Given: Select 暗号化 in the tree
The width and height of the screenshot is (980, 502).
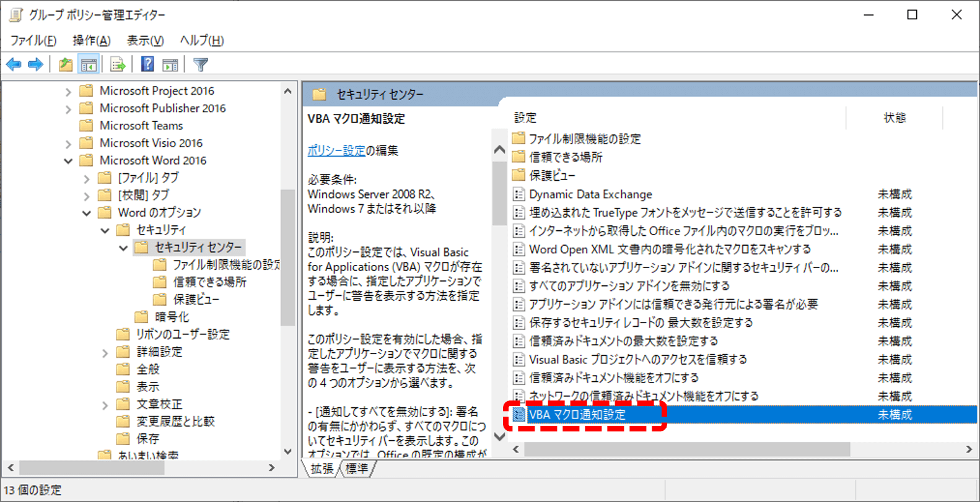Looking at the screenshot, I should click(172, 317).
